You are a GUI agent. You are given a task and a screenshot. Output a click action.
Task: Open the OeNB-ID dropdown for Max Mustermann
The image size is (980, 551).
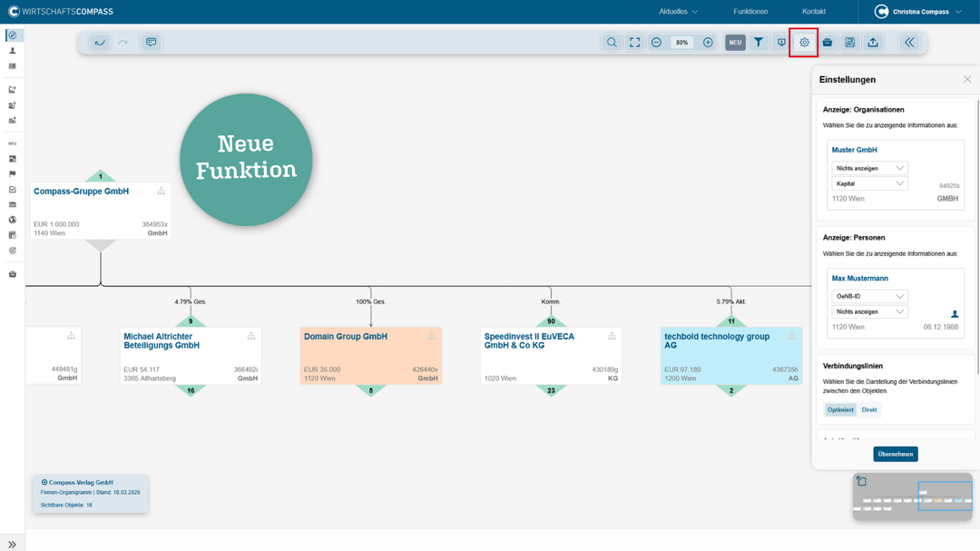tap(869, 296)
